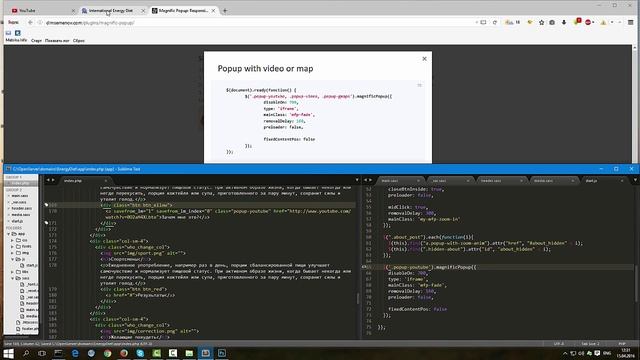Click the Tab Size indicator in status bar
The image size is (640, 360).
[591, 344]
